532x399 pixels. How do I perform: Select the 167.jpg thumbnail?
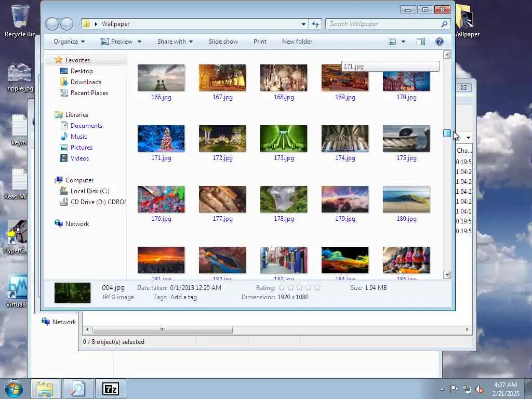222,78
